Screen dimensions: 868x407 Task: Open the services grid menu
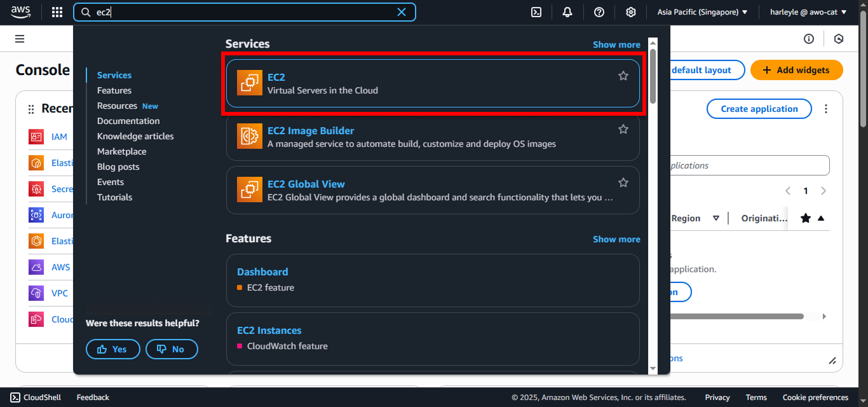[x=57, y=12]
